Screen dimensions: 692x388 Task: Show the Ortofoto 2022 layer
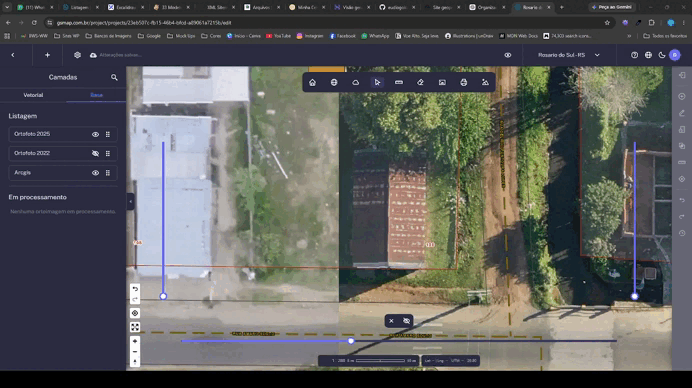(95, 154)
